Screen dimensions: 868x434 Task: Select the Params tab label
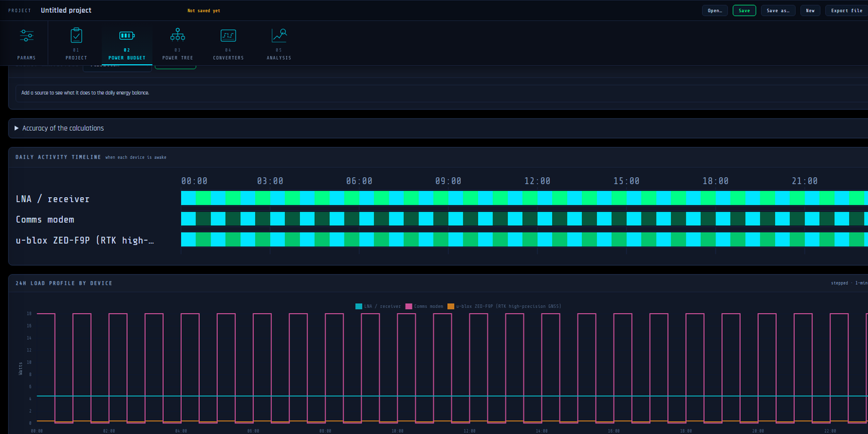[26, 58]
